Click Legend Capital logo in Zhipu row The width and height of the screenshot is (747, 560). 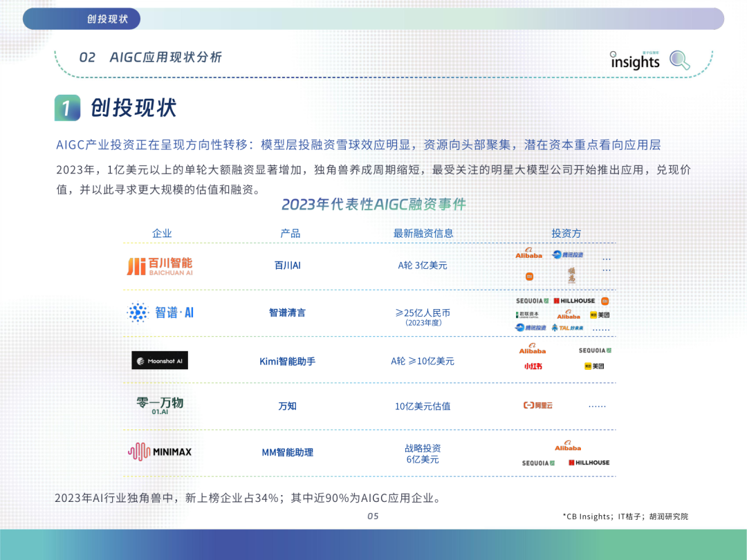pyautogui.click(x=527, y=315)
